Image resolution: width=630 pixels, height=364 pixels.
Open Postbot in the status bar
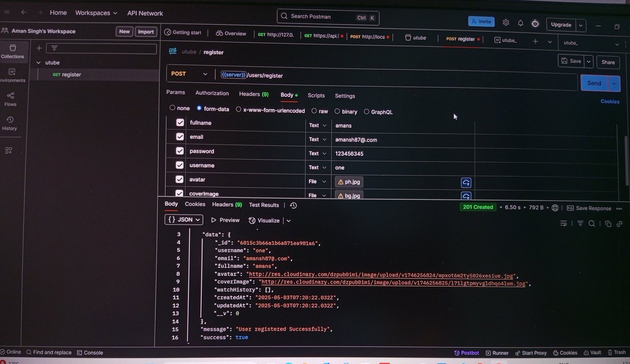pyautogui.click(x=467, y=353)
